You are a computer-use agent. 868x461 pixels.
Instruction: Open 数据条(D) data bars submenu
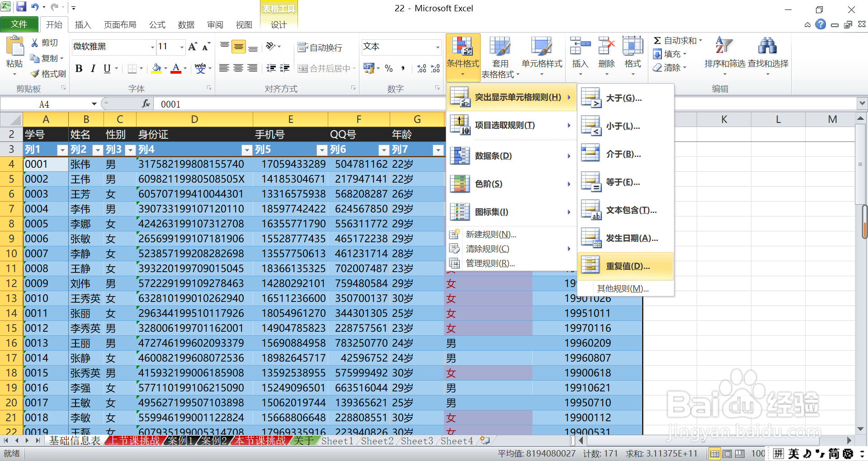point(511,156)
